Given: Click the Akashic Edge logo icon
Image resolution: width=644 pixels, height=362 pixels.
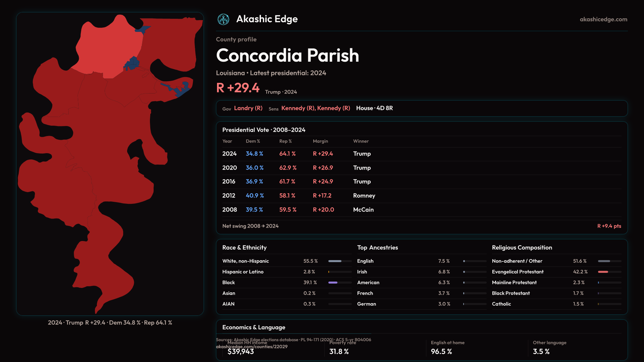Looking at the screenshot, I should coord(223,19).
